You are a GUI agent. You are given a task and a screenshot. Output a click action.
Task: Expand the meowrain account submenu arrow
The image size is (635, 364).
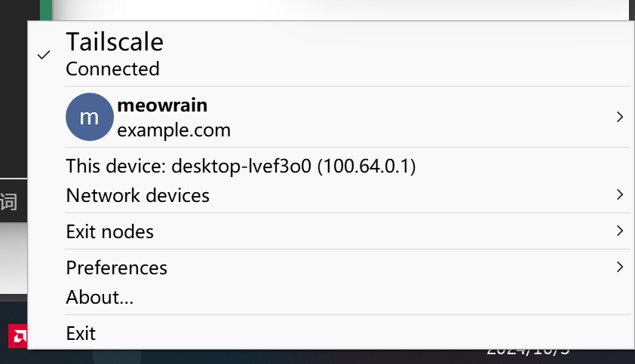point(619,117)
